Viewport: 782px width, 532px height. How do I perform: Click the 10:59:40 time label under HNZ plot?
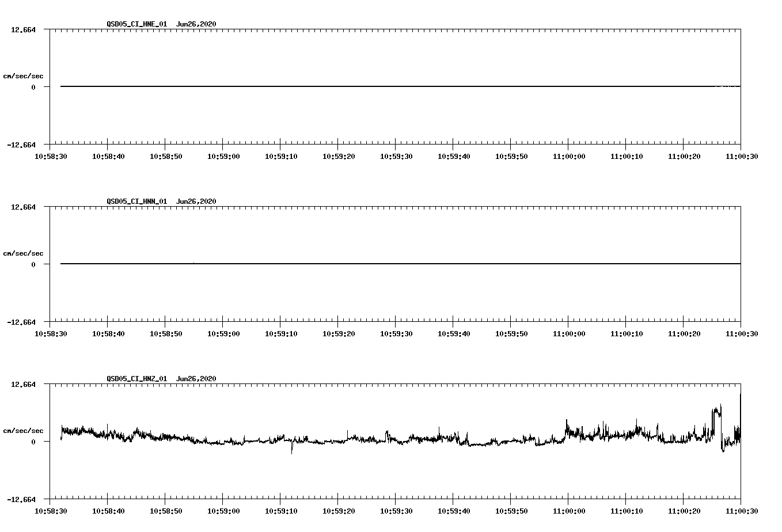pyautogui.click(x=454, y=511)
